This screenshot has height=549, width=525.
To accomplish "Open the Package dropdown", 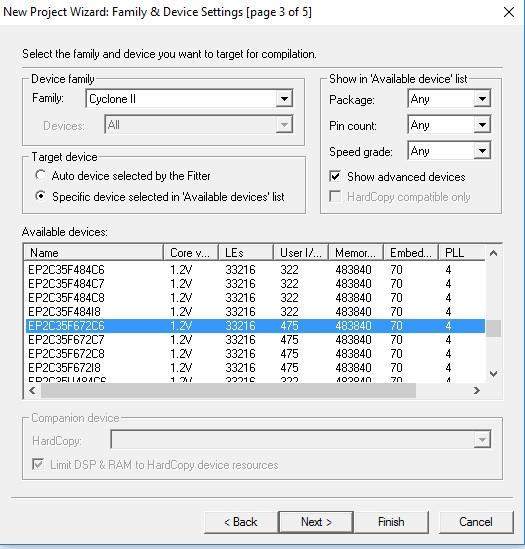I will coord(449,98).
